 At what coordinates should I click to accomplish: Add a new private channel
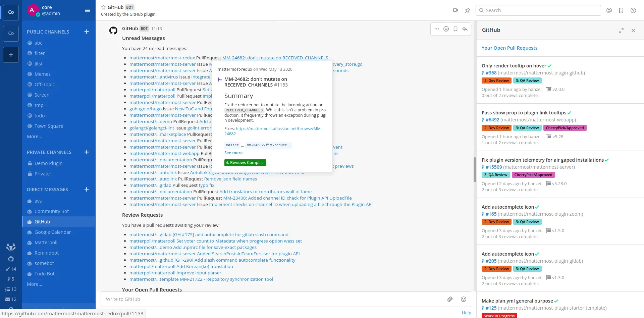[87, 152]
